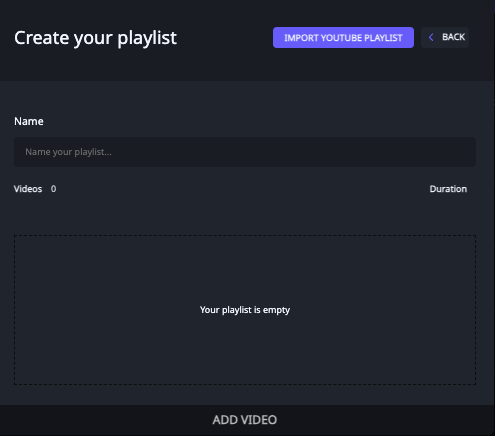The width and height of the screenshot is (495, 436).
Task: Focus the playlist Name input field
Action: coord(245,152)
